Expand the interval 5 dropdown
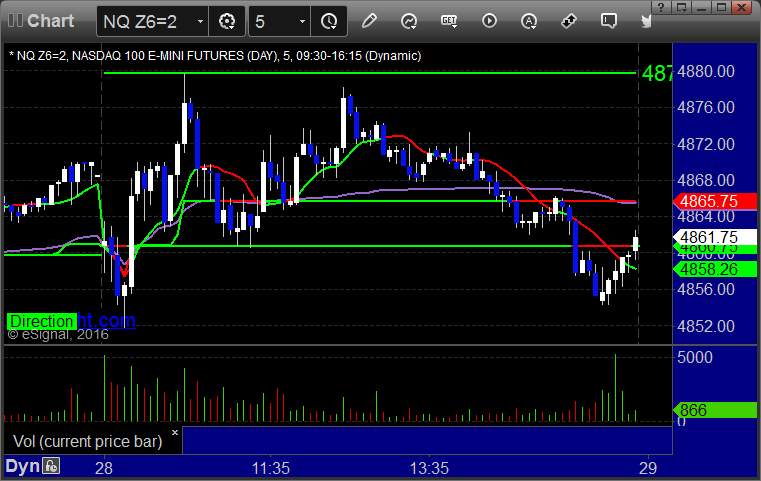 (302, 21)
